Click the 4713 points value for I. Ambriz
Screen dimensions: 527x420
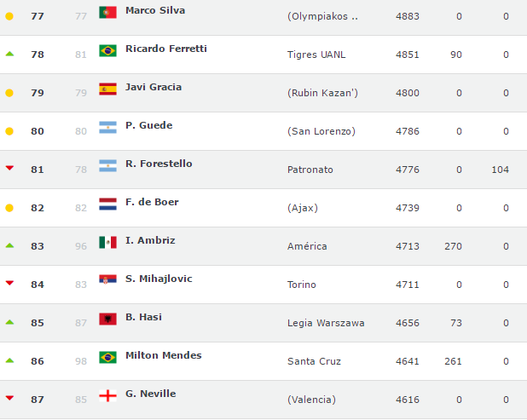(408, 246)
